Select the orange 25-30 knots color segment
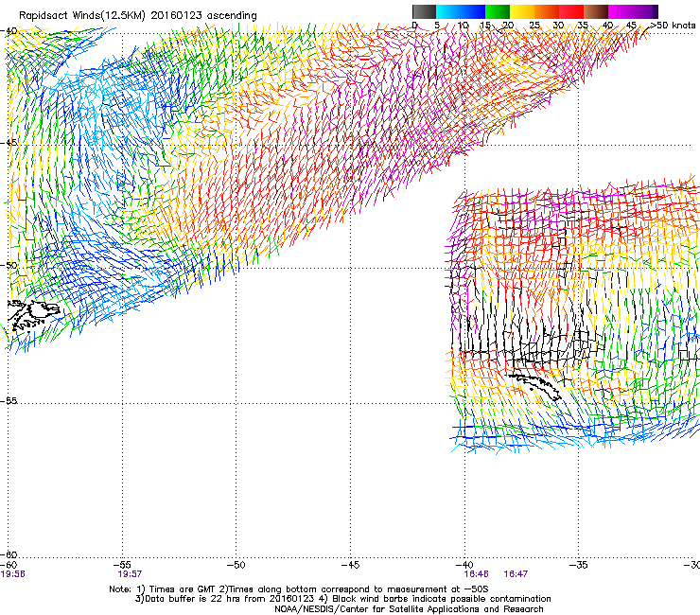This screenshot has height=615, width=700. (547, 11)
